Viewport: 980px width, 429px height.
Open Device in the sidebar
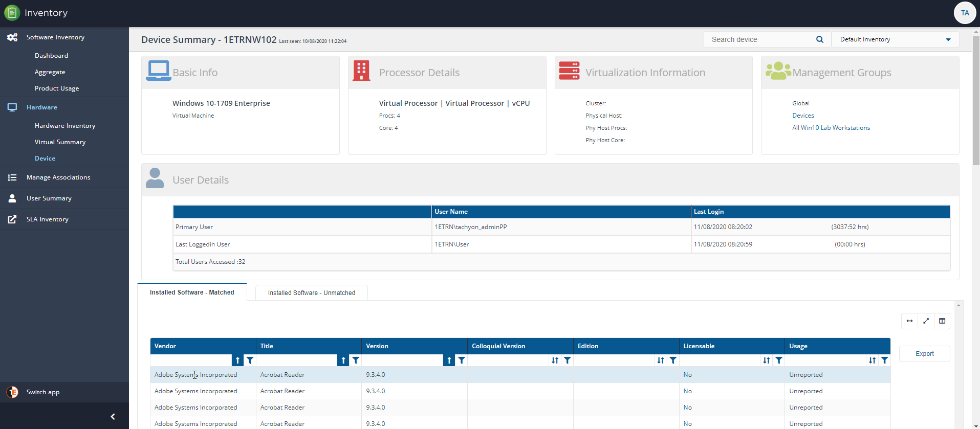45,159
